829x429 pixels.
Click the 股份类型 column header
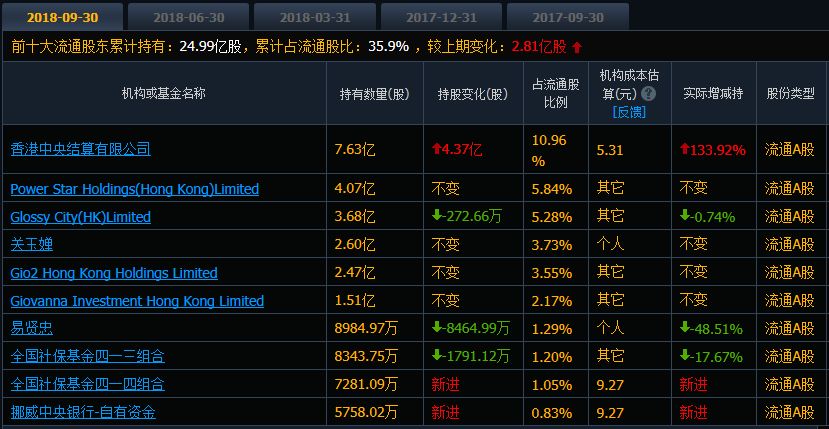pos(790,94)
